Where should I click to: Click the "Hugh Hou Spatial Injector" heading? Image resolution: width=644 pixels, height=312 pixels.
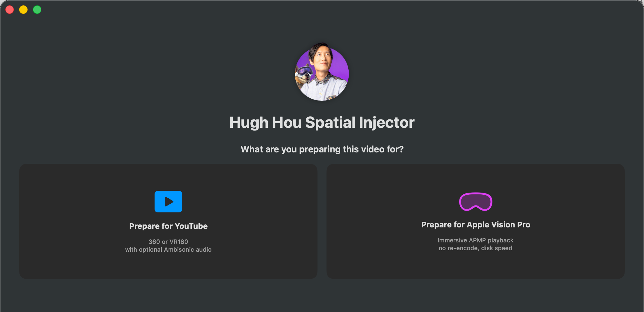[x=322, y=123]
